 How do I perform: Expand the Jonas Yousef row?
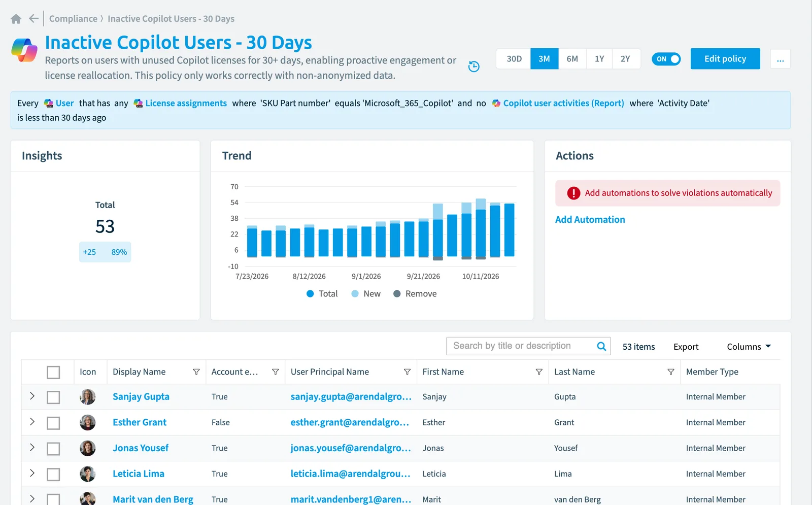coord(32,447)
